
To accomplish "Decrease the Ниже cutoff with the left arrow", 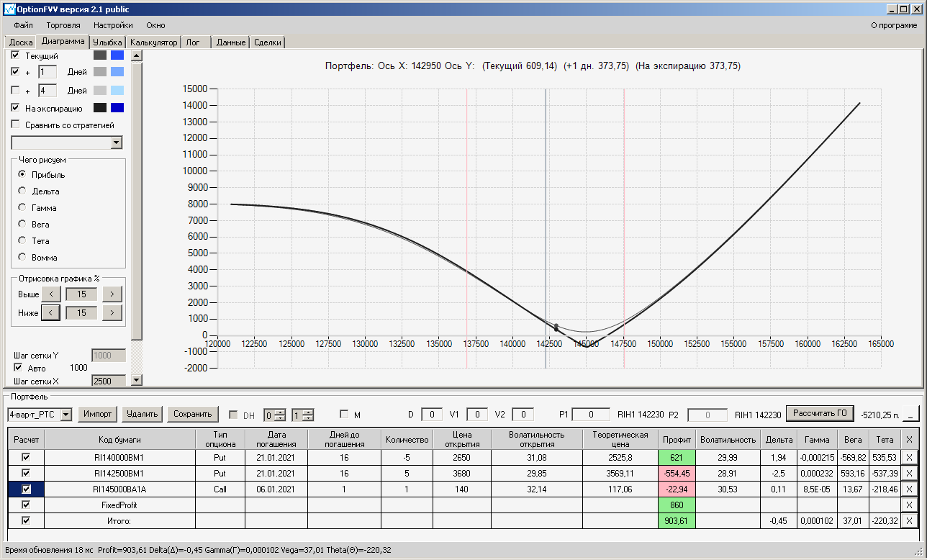I will [51, 312].
